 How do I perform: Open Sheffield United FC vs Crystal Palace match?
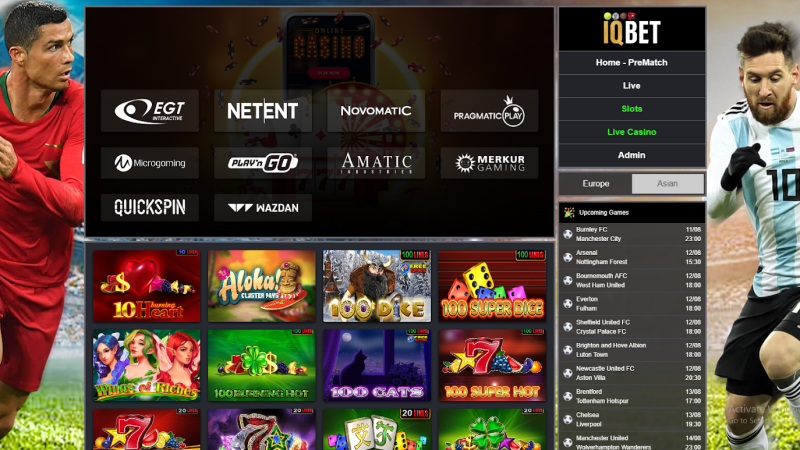(632, 327)
